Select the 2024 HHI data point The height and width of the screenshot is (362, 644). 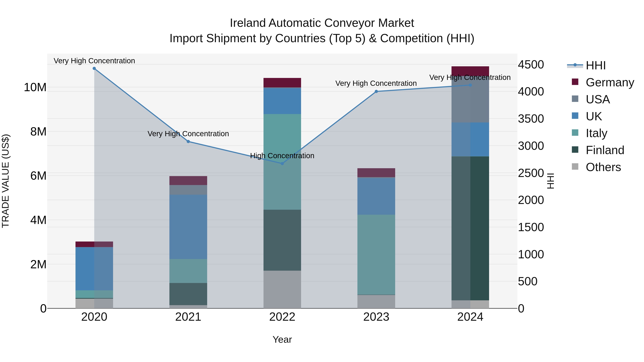click(470, 85)
